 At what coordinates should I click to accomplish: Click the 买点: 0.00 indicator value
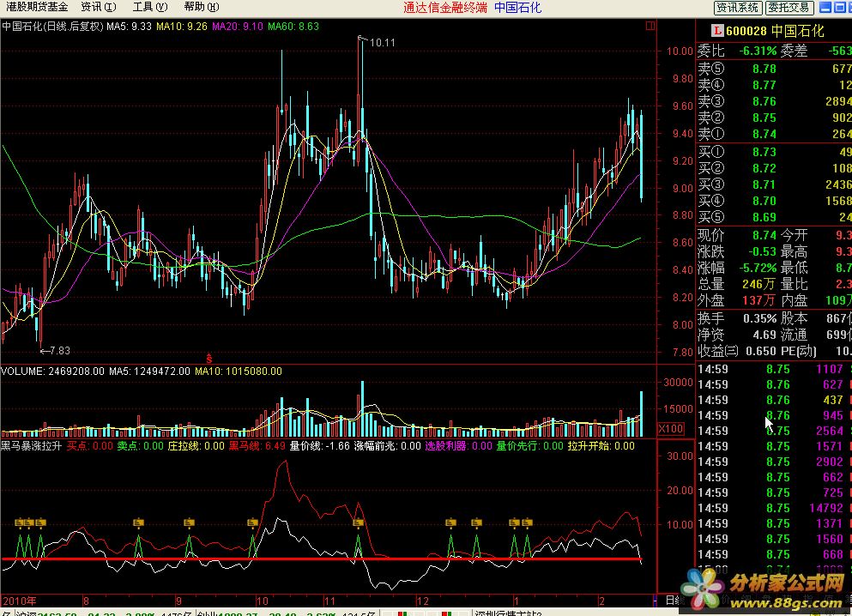pos(89,446)
